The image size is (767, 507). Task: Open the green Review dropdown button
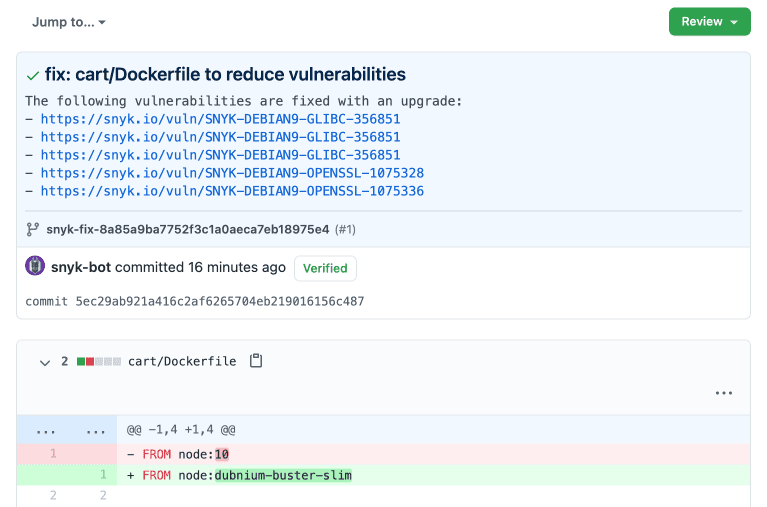pos(709,22)
